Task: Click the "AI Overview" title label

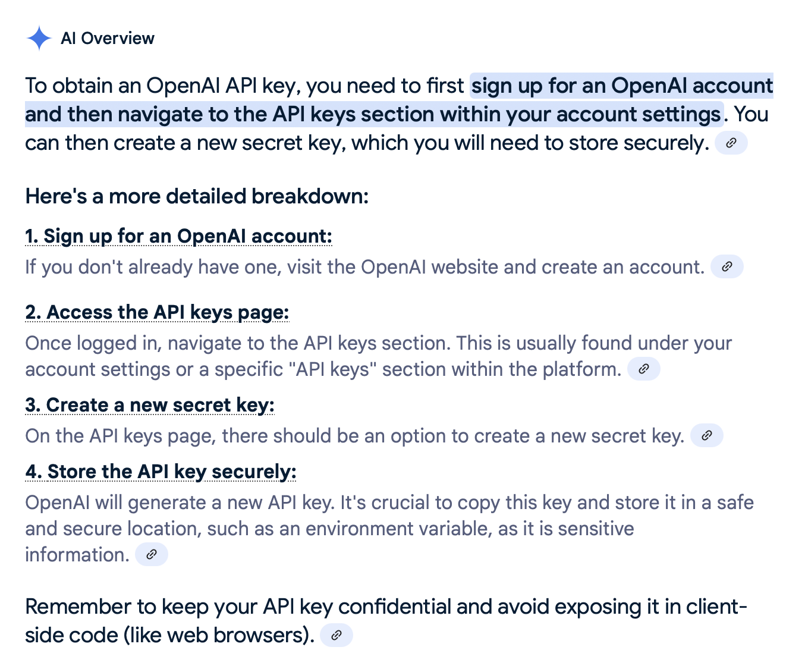Action: coord(108,39)
